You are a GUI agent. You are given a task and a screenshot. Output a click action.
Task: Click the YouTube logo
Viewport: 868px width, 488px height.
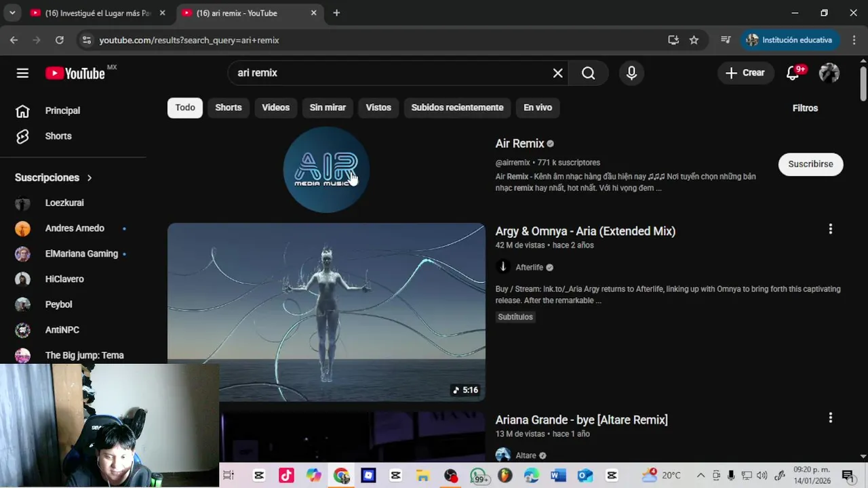[x=75, y=73]
